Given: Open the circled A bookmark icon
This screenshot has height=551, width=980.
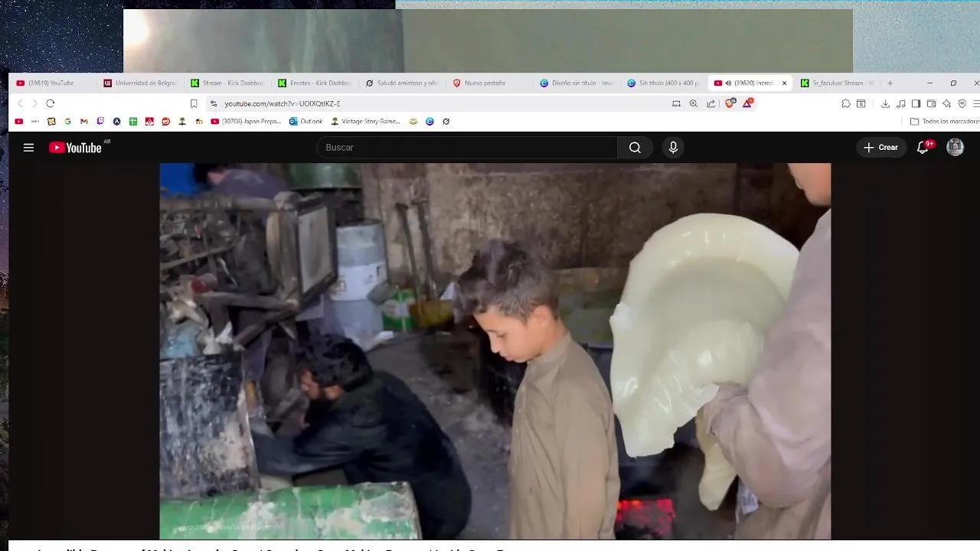Looking at the screenshot, I should 116,121.
